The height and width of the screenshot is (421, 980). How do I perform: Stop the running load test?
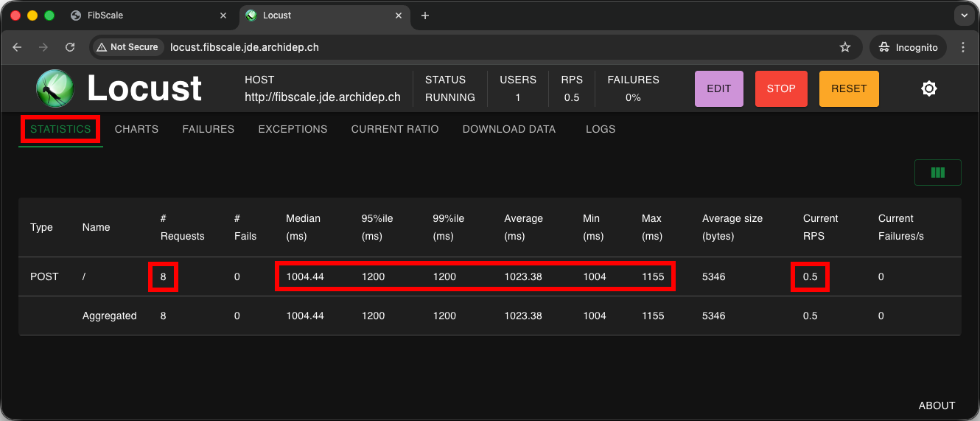point(781,88)
